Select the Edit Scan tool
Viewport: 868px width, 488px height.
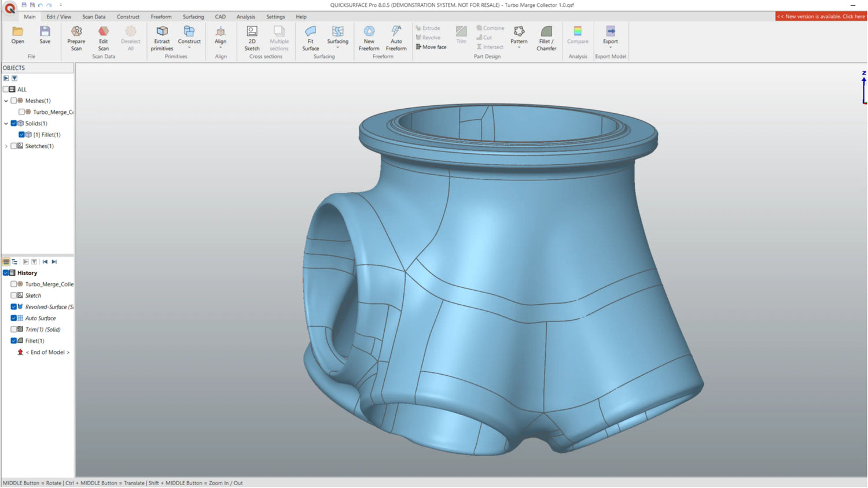click(x=103, y=32)
